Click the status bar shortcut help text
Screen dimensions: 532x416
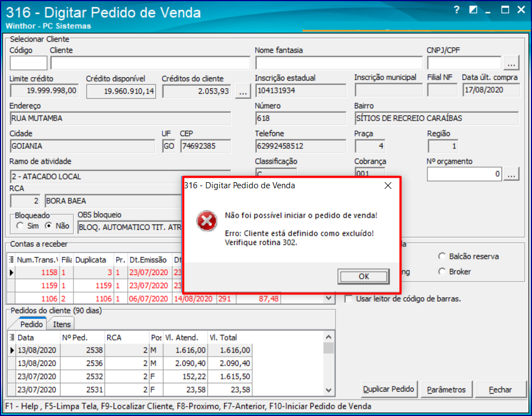click(x=188, y=406)
